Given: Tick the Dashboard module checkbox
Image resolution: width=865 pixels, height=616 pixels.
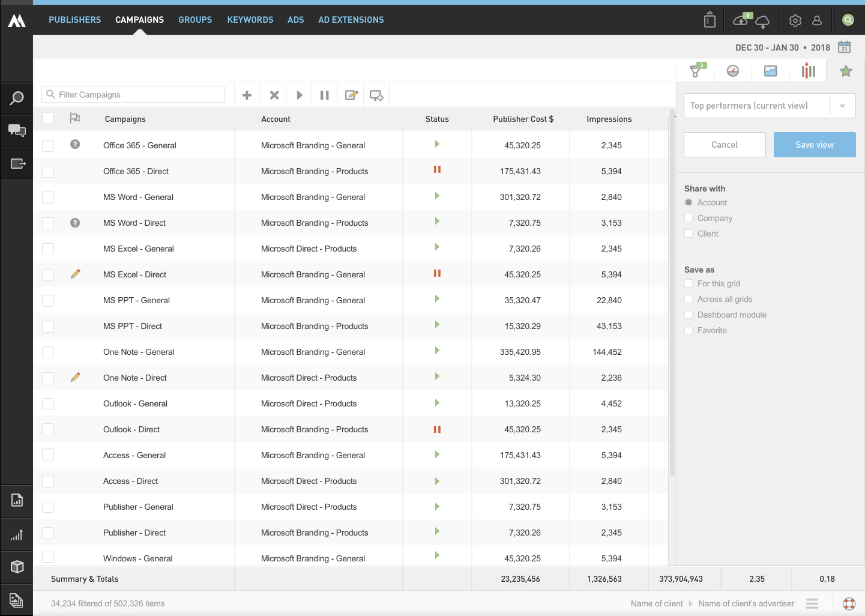Looking at the screenshot, I should click(x=689, y=315).
